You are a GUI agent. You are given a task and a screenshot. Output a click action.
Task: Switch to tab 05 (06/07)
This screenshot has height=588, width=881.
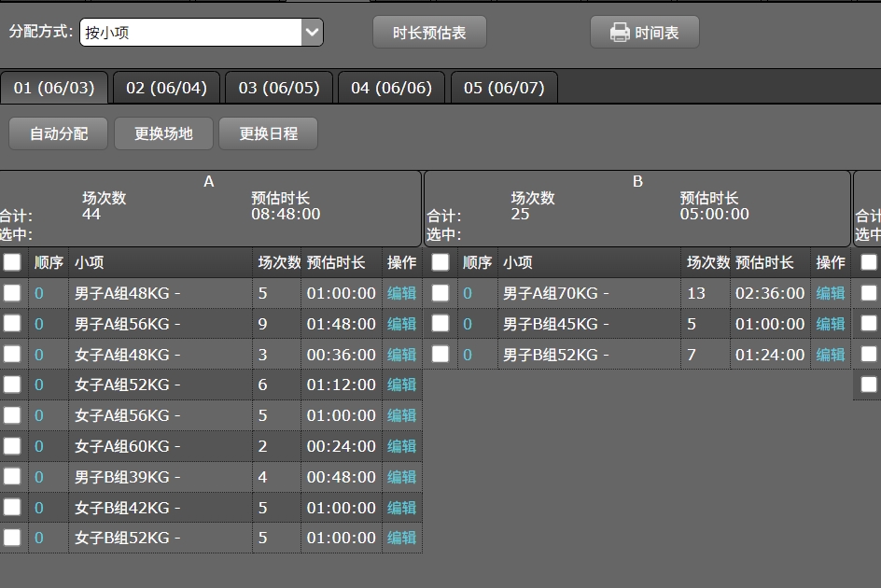click(503, 87)
